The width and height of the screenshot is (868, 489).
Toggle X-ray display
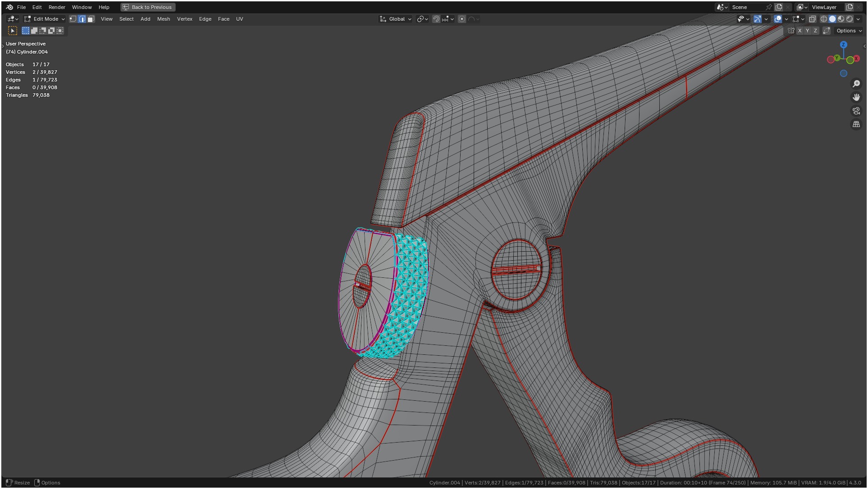coord(812,19)
